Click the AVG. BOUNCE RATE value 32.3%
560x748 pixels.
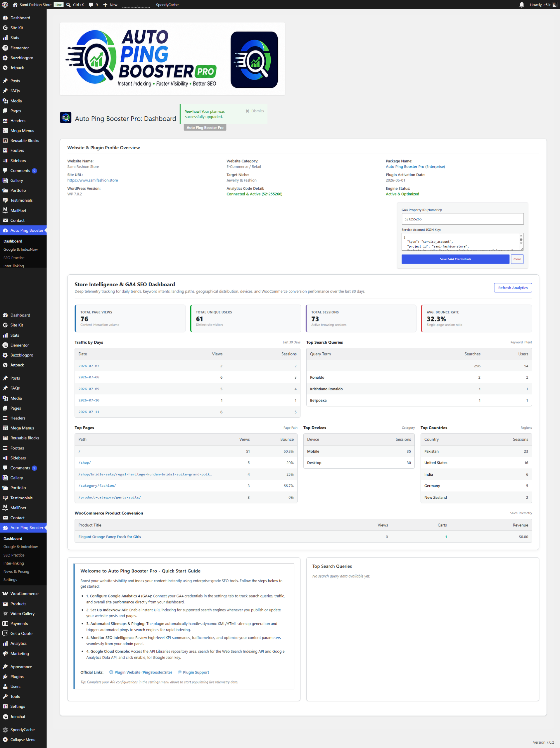[x=436, y=318]
